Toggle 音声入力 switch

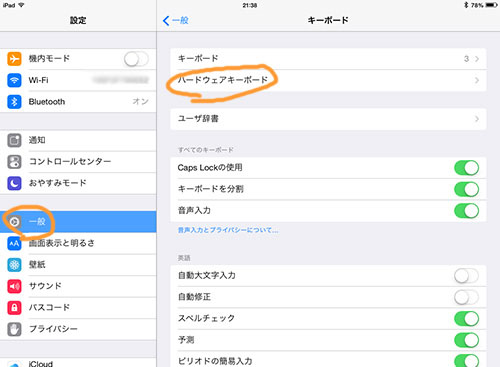[x=466, y=211]
